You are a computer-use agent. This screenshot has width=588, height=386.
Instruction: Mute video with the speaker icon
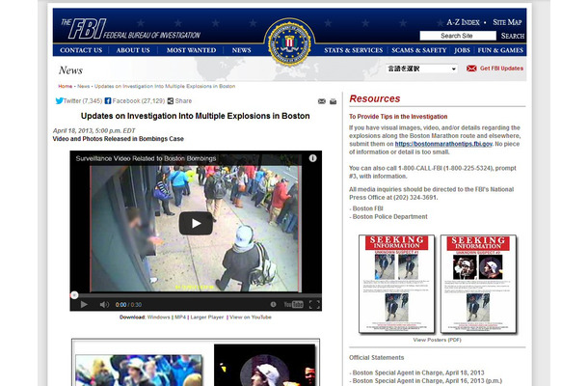point(104,305)
